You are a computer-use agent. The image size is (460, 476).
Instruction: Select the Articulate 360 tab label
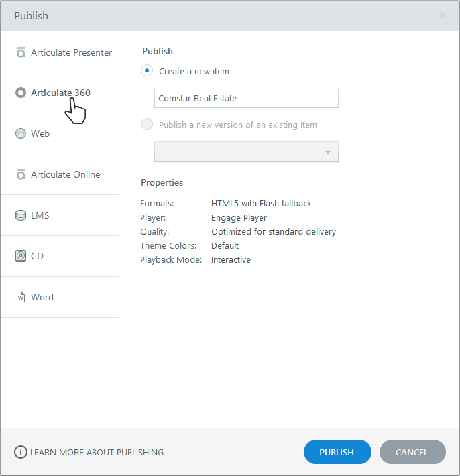60,93
